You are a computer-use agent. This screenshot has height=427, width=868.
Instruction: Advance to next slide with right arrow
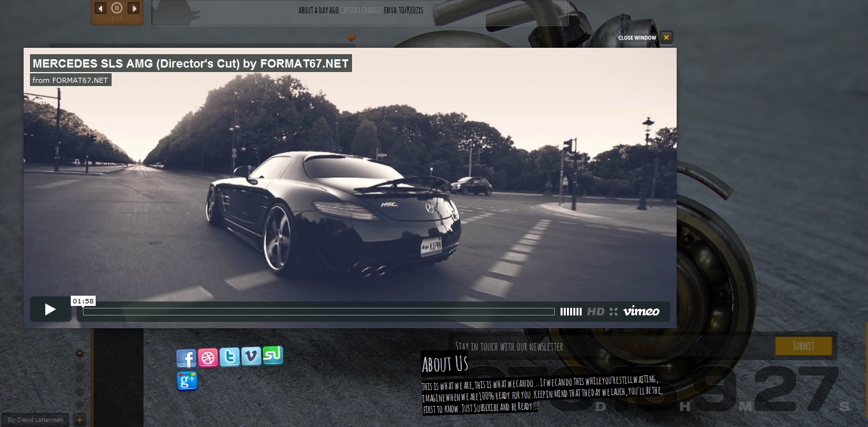click(133, 8)
